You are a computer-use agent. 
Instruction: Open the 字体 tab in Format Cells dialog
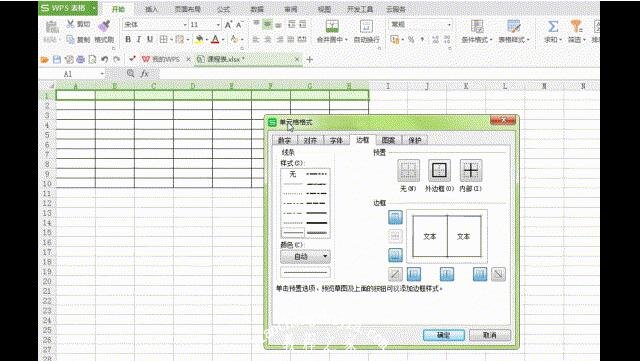tap(336, 140)
